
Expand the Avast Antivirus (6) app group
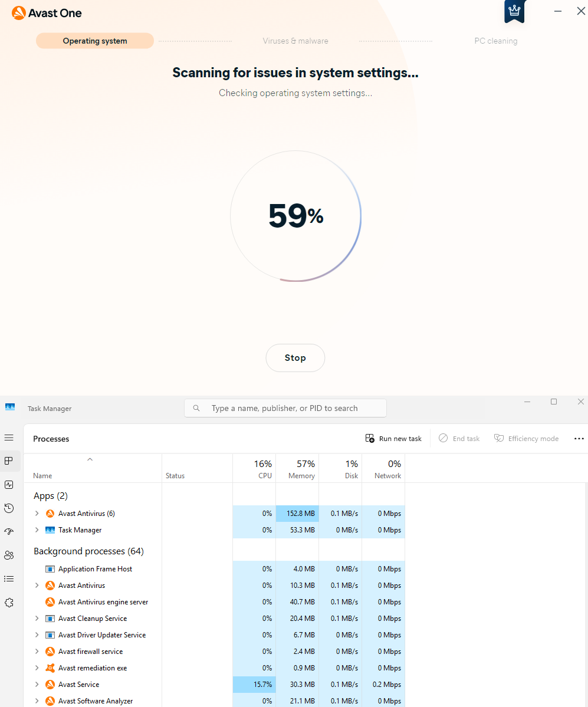pos(37,513)
